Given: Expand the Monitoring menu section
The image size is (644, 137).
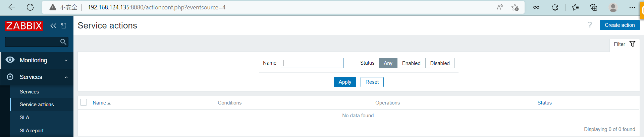Looking at the screenshot, I should pyautogui.click(x=37, y=60).
